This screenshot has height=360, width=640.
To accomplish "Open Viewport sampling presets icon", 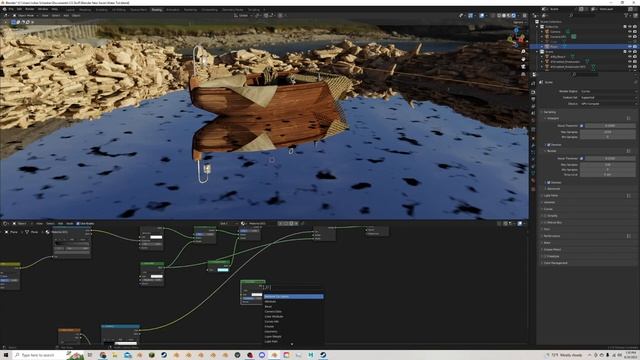I will (x=629, y=118).
